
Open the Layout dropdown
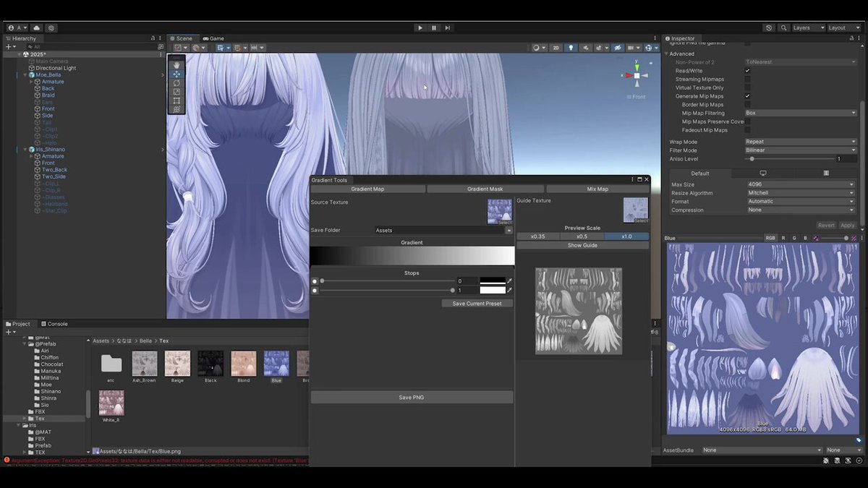click(x=843, y=27)
